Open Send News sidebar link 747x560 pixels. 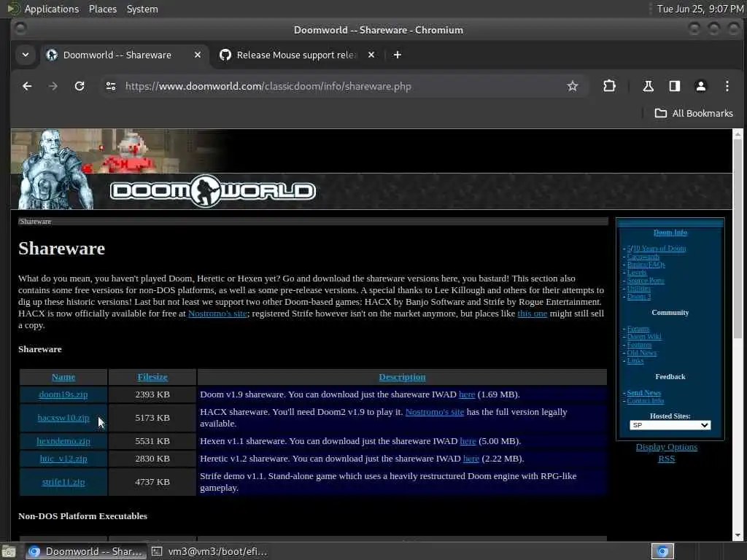pos(643,393)
